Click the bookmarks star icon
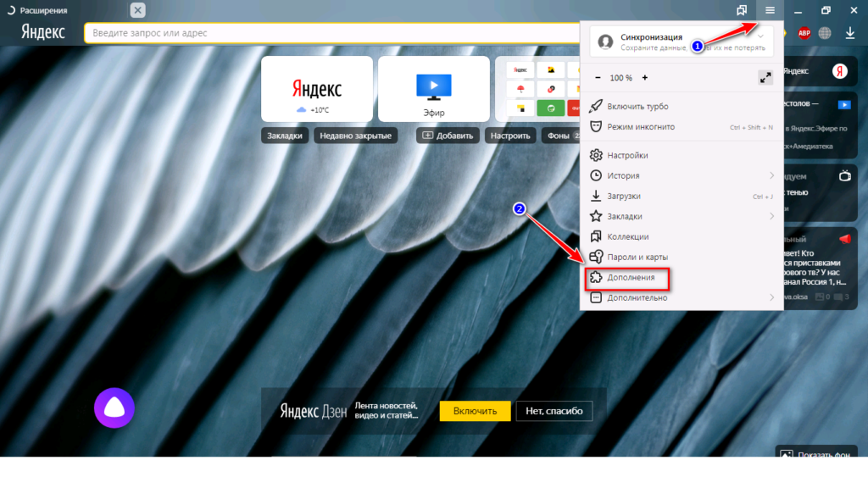Screen dimensions: 868x488 pos(596,216)
